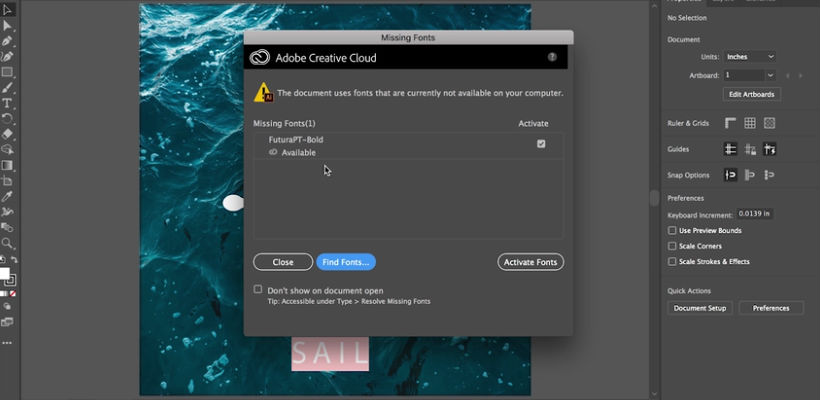
Task: Select the Paintbrush tool
Action: tap(7, 87)
